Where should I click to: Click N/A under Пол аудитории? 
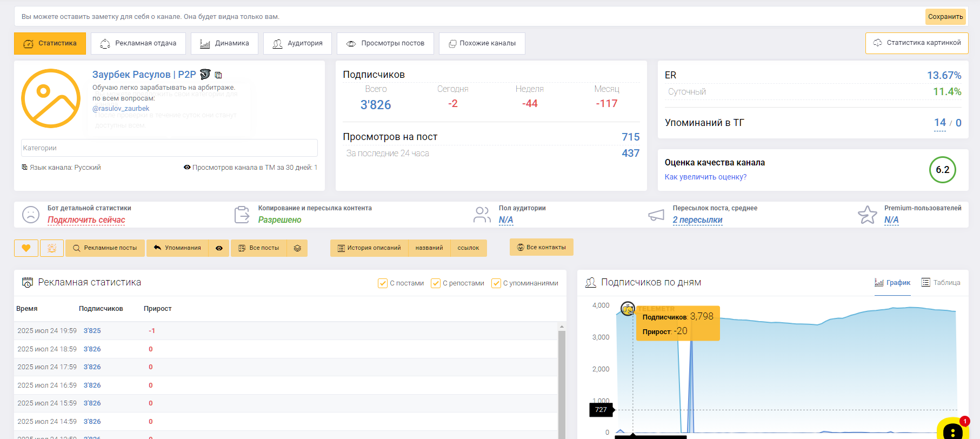point(506,219)
